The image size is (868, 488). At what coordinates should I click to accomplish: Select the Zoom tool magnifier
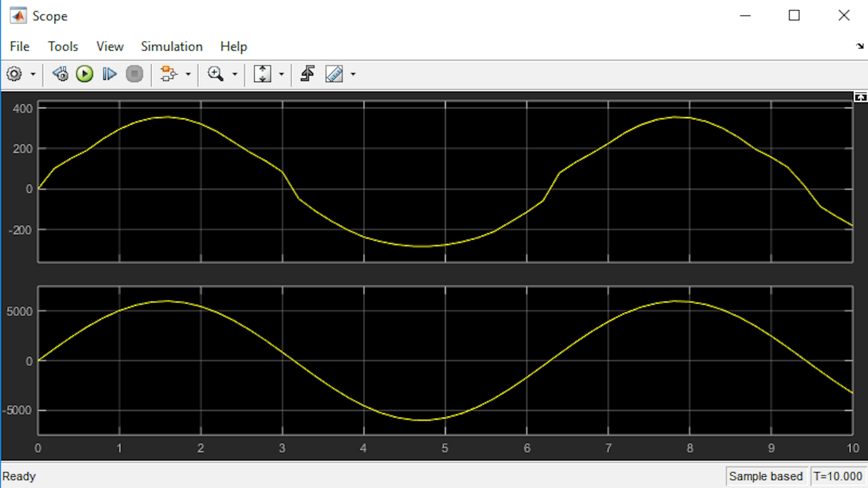pos(215,74)
